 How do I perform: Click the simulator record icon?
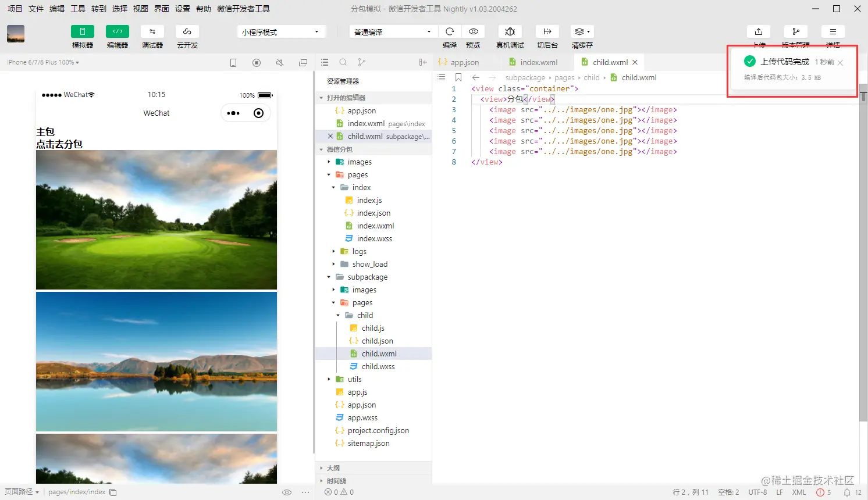coord(257,62)
